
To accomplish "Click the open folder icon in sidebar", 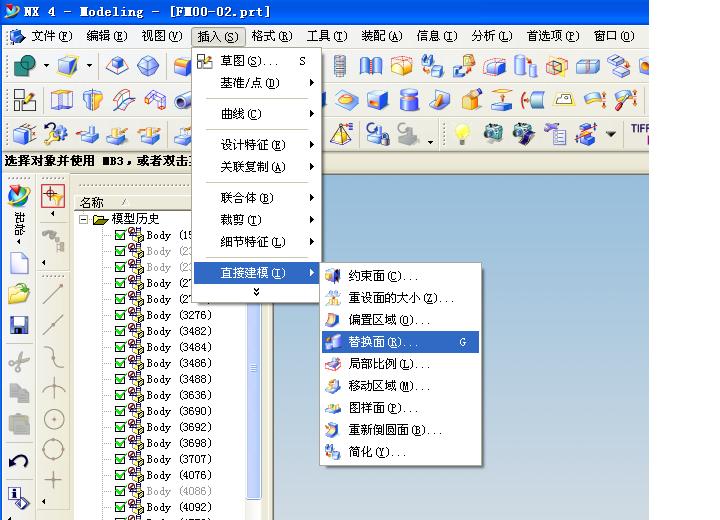I will (x=19, y=294).
